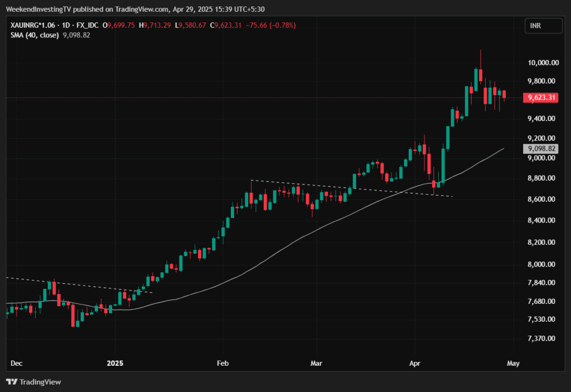
Task: Click the low value L9,580.67
Action: coord(191,25)
